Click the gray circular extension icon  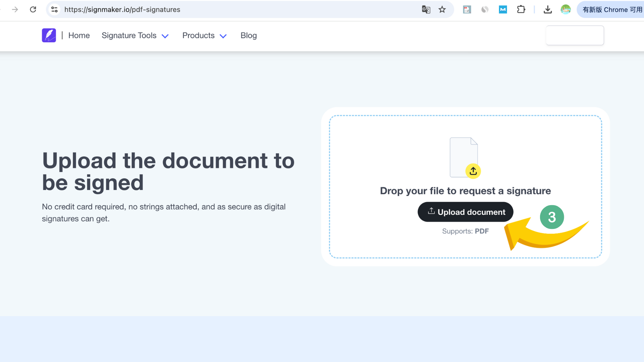coord(485,9)
